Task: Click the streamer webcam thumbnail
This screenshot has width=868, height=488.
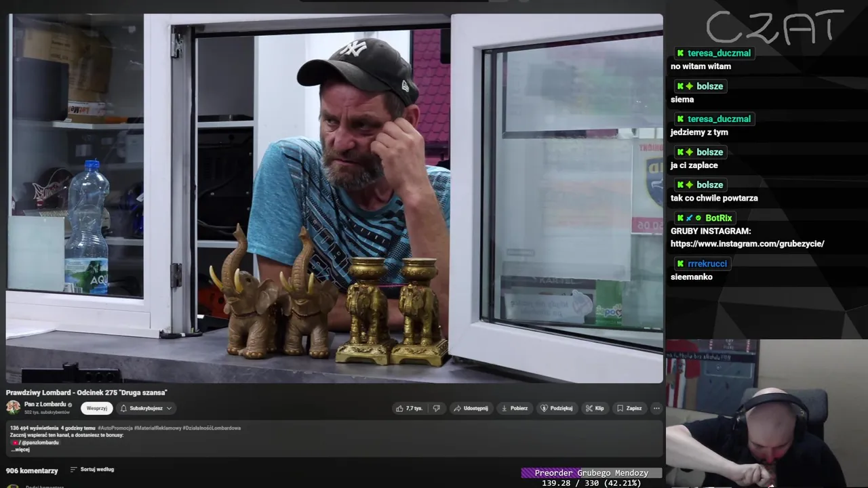Action: tap(766, 413)
